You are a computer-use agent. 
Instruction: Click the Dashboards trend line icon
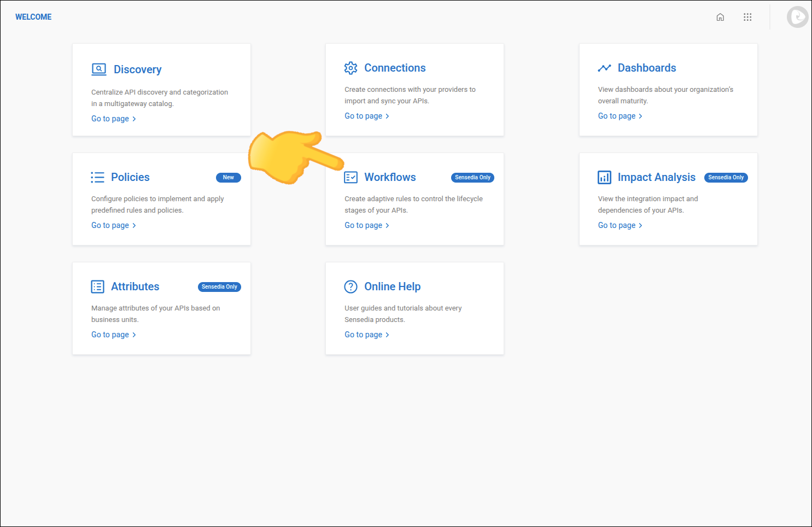[604, 67]
